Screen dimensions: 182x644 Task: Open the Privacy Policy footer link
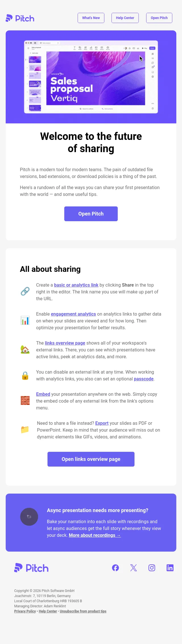pos(25,611)
